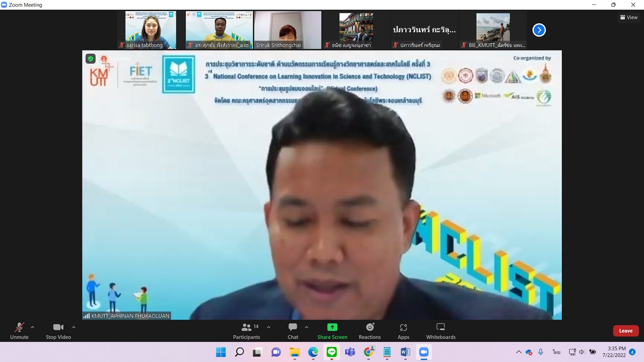
Task: Stop the video camera
Action: [x=58, y=331]
